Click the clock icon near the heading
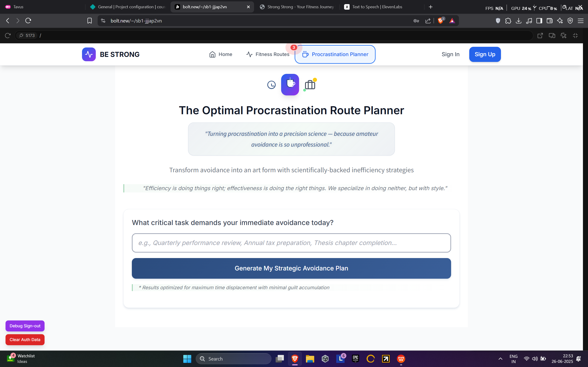The width and height of the screenshot is (588, 367). (x=271, y=85)
